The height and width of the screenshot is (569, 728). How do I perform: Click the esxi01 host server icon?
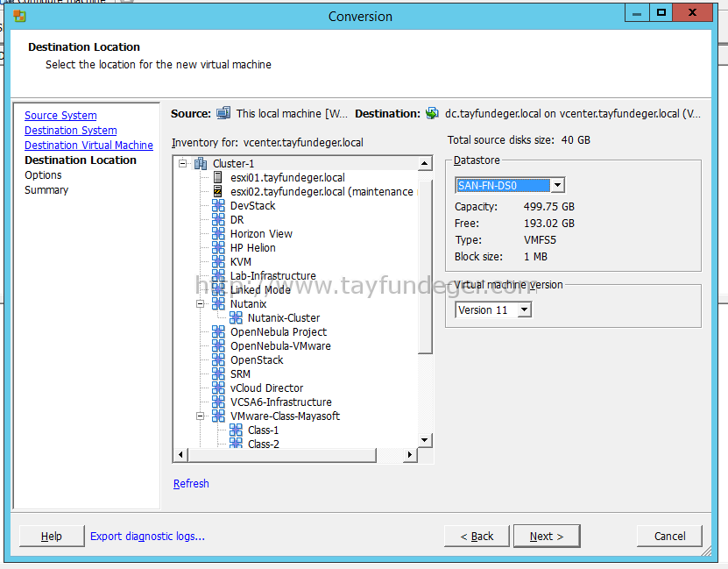point(218,177)
